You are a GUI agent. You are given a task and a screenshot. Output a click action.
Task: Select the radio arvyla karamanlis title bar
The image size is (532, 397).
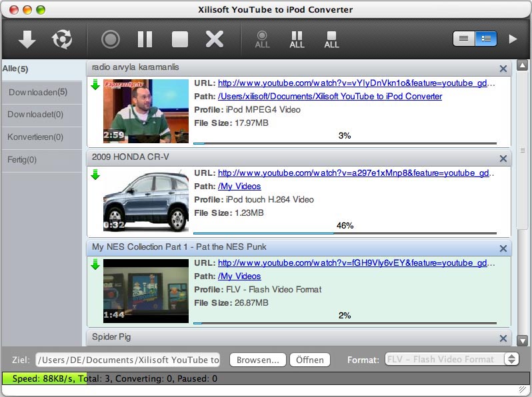[299, 68]
